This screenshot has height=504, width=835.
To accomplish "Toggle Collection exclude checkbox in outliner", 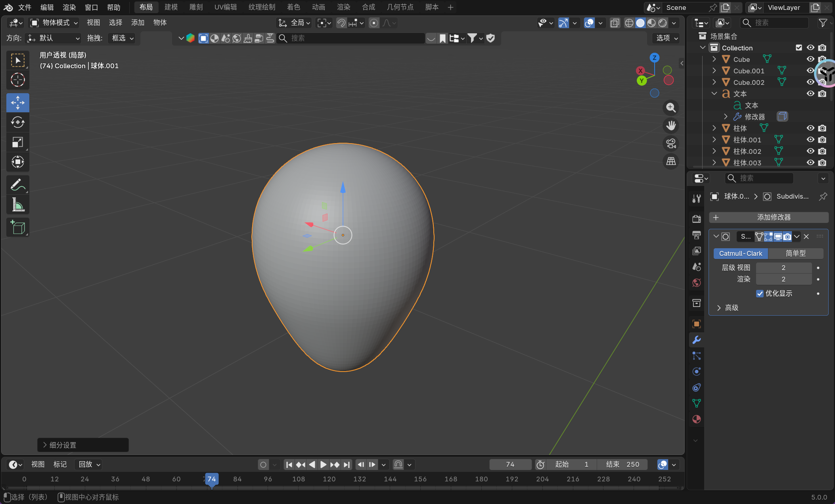I will pyautogui.click(x=799, y=48).
